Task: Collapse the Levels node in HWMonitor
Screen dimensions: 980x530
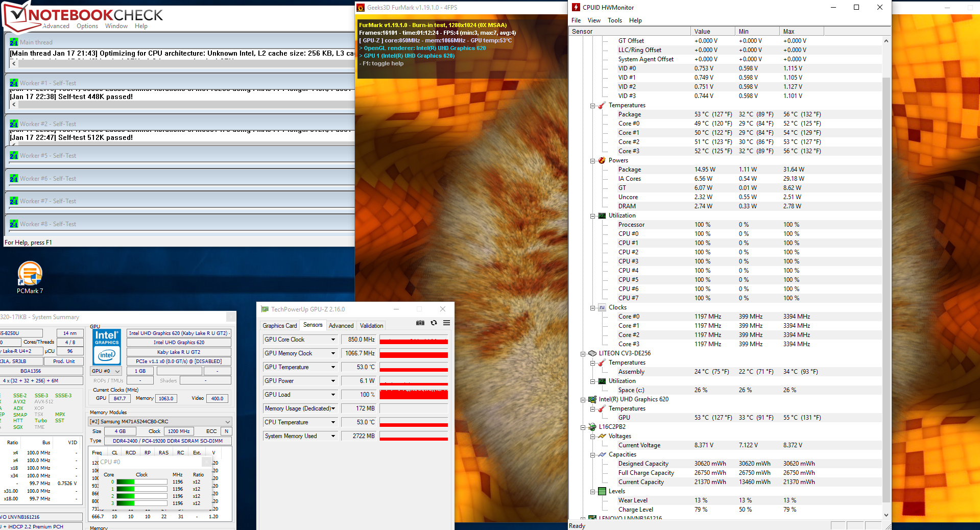Action: [x=593, y=492]
